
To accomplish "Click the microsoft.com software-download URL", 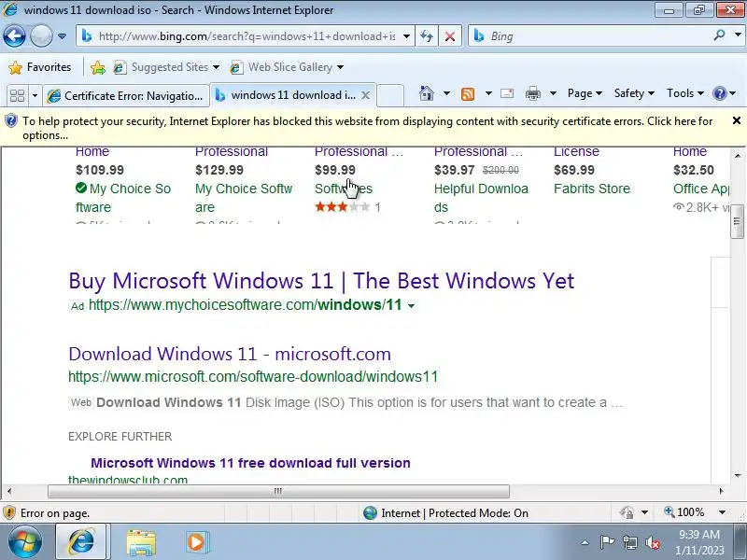I will [x=253, y=377].
